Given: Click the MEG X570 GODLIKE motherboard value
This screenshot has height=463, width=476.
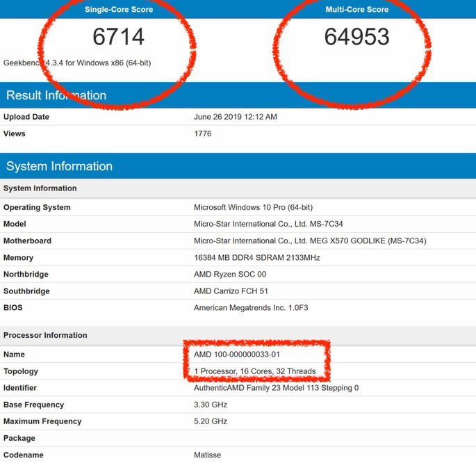Looking at the screenshot, I should pyautogui.click(x=310, y=241).
